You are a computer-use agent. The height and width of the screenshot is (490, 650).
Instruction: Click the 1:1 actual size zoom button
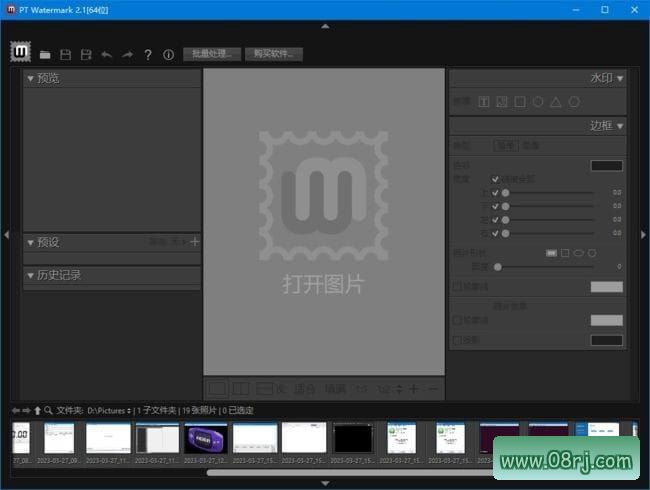(x=361, y=389)
